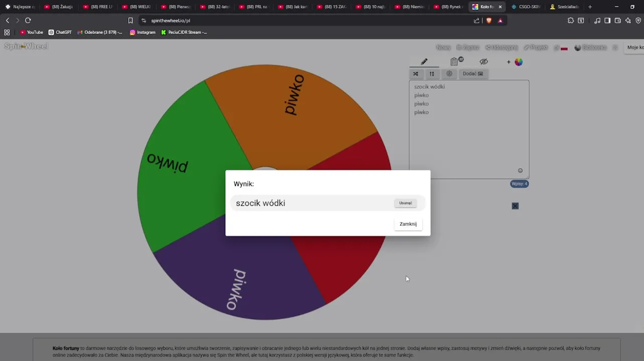644x361 pixels.
Task: Bookmark this page icon
Action: 131,21
